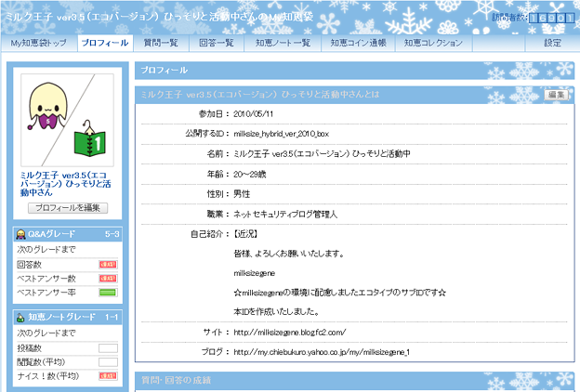580x392 pixels.
Task: Open the 設定 tab
Action: pyautogui.click(x=552, y=43)
